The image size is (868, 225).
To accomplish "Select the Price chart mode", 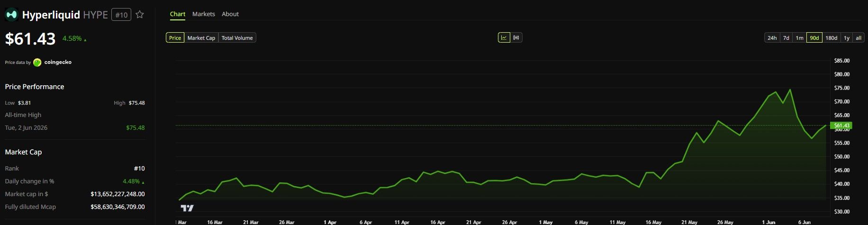I will pos(175,38).
